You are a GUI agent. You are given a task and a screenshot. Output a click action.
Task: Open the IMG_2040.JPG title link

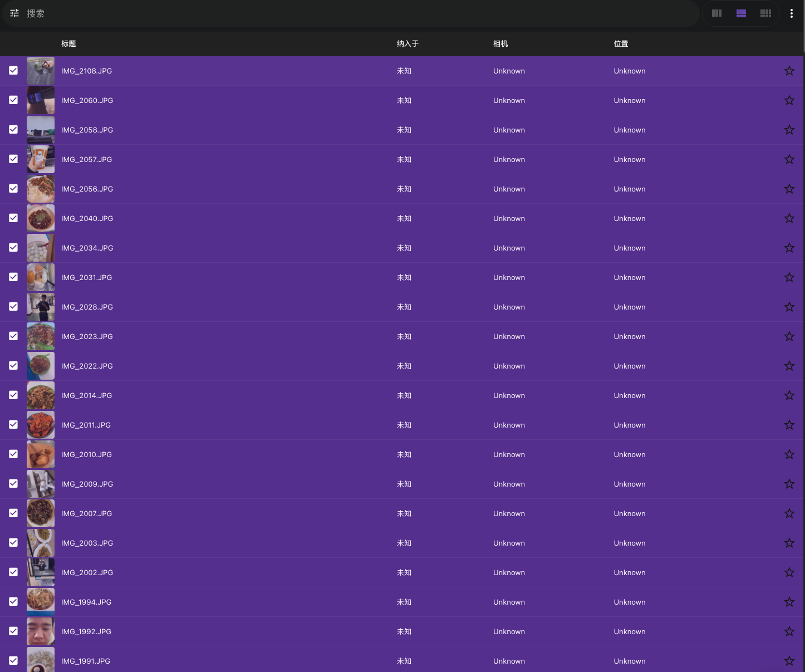point(87,218)
